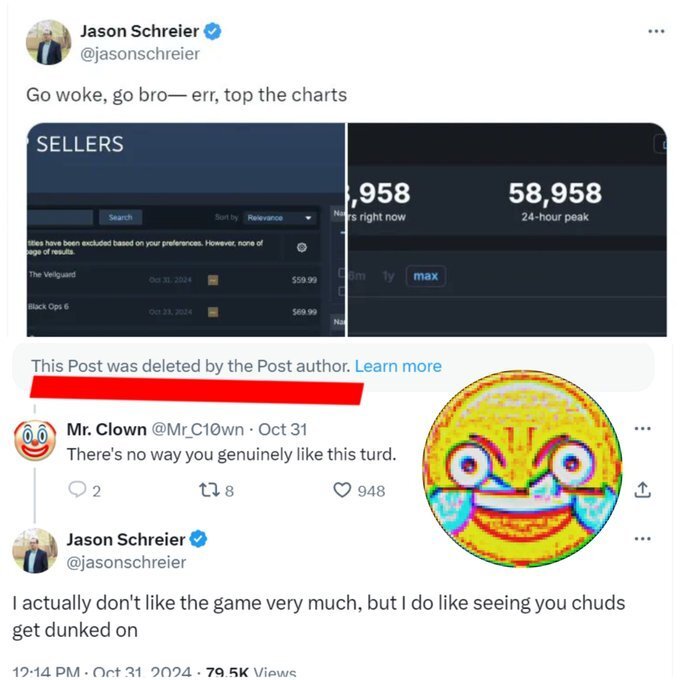This screenshot has height=680, width=680.
Task: Share Mr. Clown's post via upload icon
Action: tap(642, 490)
